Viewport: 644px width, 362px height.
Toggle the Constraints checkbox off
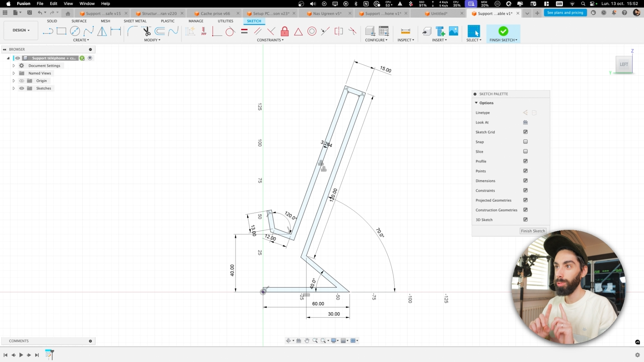coord(525,190)
